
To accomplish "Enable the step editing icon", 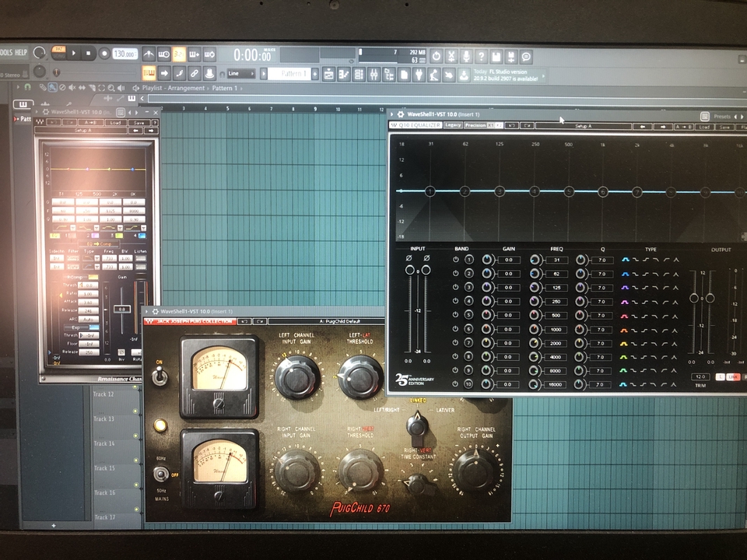I will 179,73.
